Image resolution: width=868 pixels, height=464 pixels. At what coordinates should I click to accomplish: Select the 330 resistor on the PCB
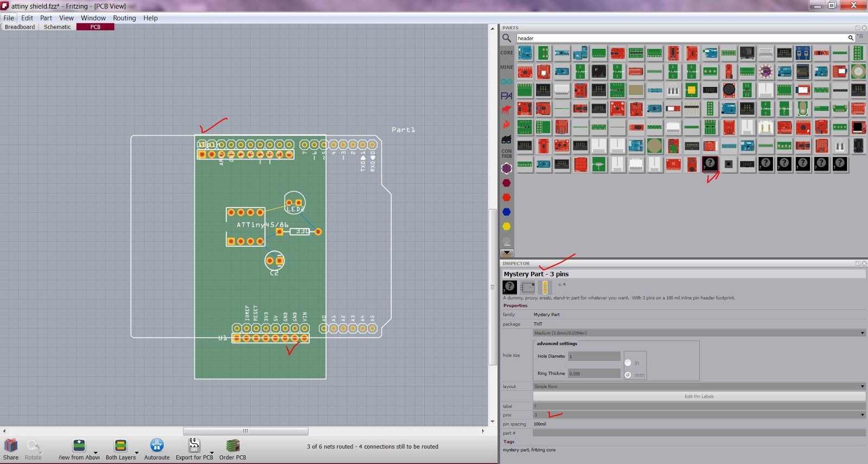299,232
